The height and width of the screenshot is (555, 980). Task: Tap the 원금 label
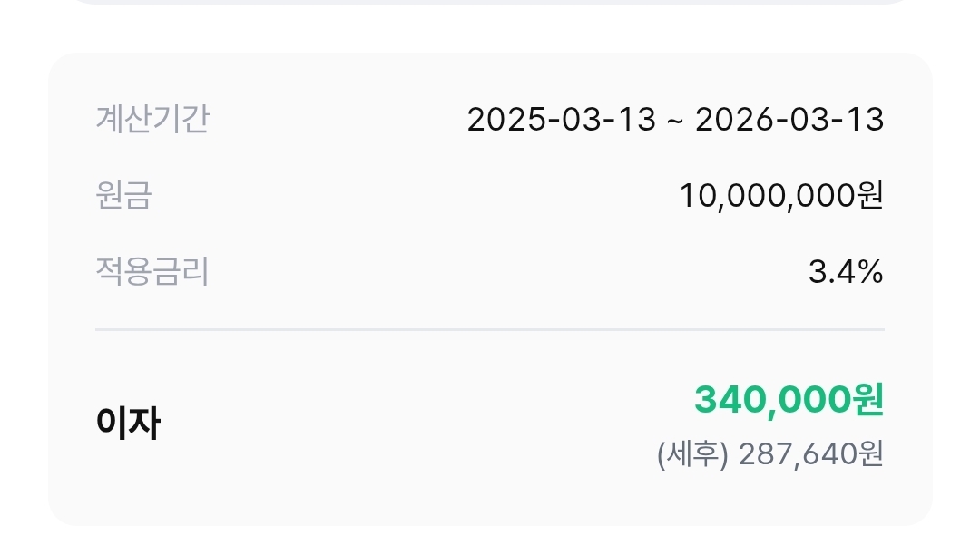123,196
